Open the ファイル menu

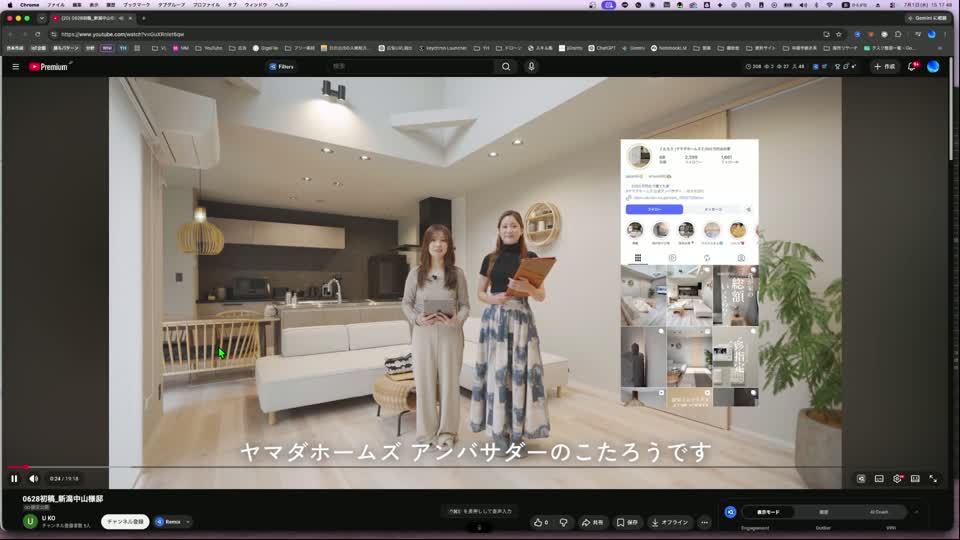pyautogui.click(x=56, y=5)
